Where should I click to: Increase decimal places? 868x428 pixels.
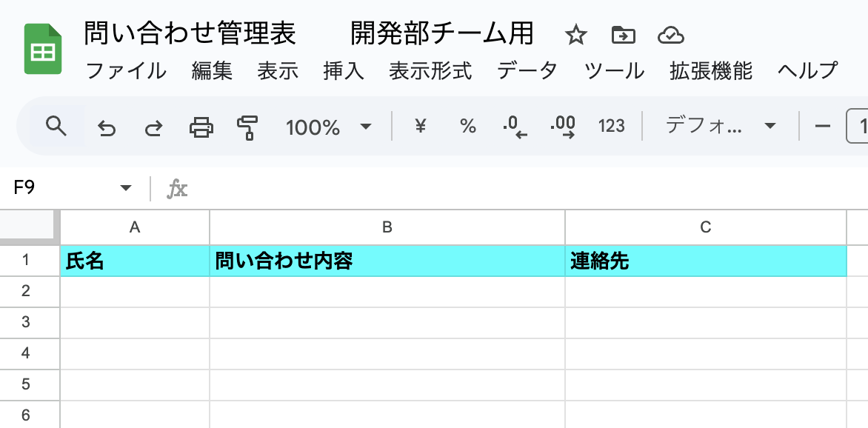[563, 127]
